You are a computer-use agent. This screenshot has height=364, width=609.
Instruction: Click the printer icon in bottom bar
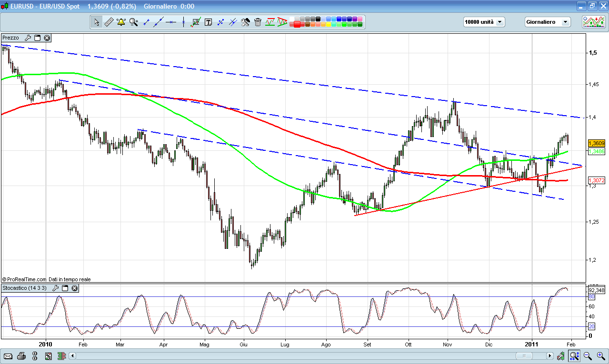tap(21, 356)
